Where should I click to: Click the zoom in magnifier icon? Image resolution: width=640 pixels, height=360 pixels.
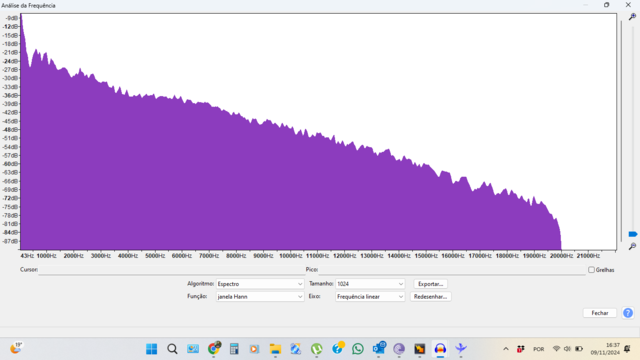[x=632, y=17]
